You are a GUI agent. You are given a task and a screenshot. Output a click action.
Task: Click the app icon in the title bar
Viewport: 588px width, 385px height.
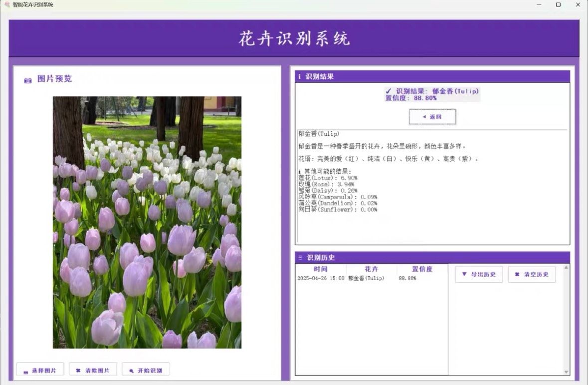pyautogui.click(x=6, y=4)
